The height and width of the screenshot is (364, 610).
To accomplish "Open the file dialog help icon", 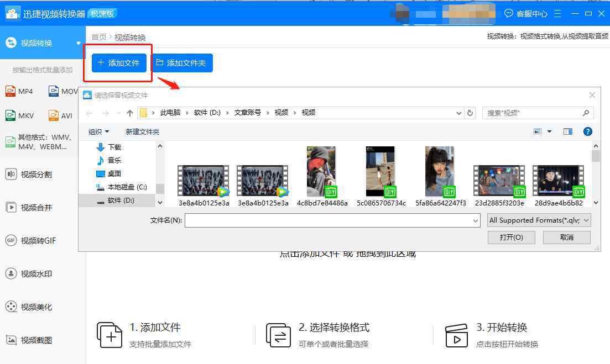I will click(x=588, y=131).
